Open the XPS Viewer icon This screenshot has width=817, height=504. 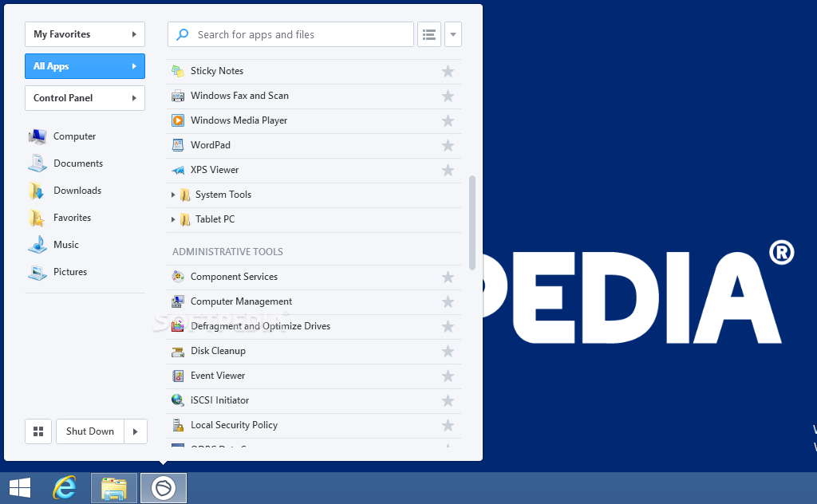(x=178, y=170)
